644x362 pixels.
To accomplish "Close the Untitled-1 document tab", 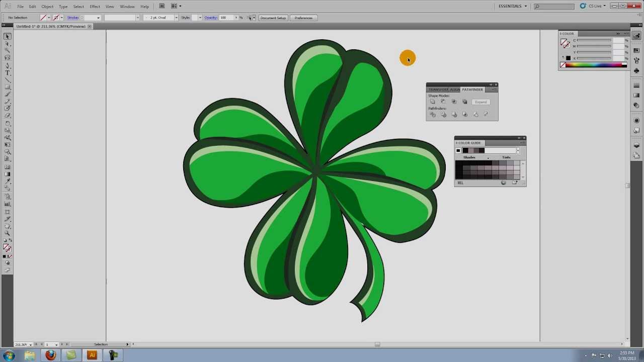I will [90, 26].
